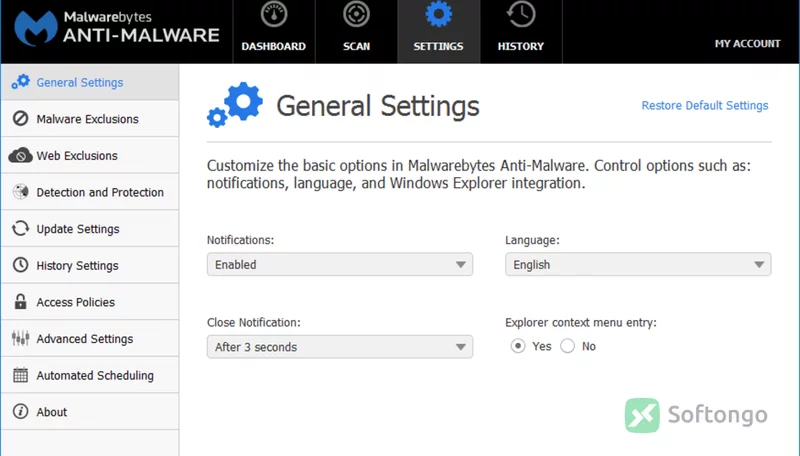Click the Web Exclusions cloud icon
This screenshot has width=800, height=456.
(20, 155)
